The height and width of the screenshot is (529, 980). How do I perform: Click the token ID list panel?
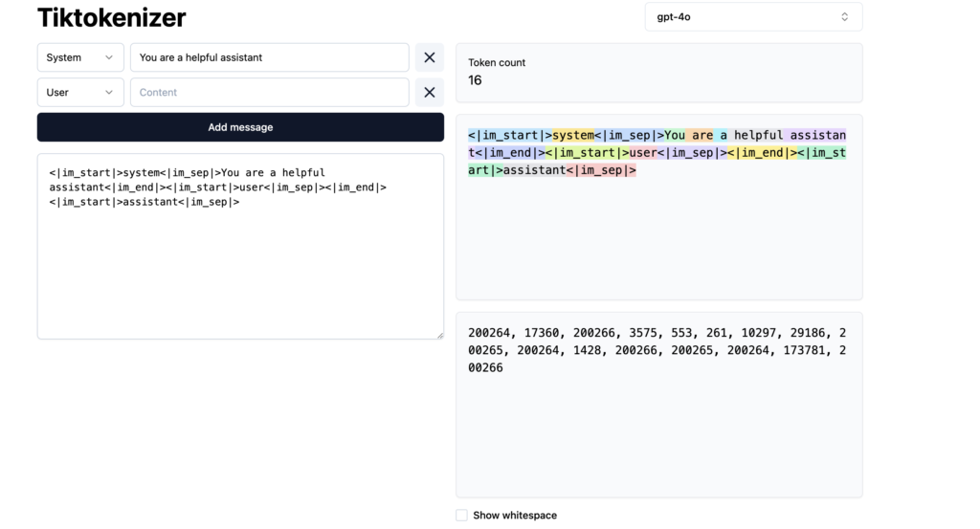(659, 405)
